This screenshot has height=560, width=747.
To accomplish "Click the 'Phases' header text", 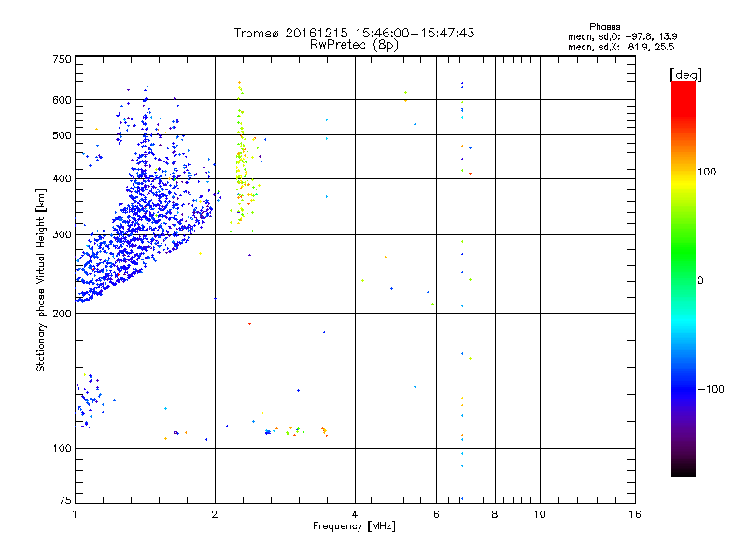I will pos(604,27).
